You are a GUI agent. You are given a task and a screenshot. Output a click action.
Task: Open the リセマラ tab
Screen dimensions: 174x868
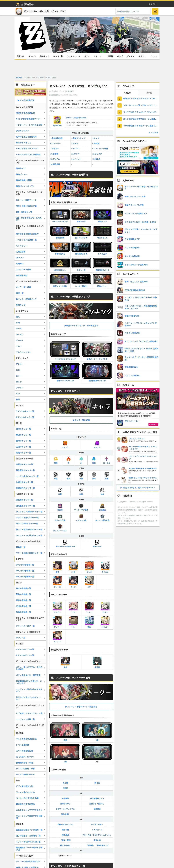[x=32, y=56]
